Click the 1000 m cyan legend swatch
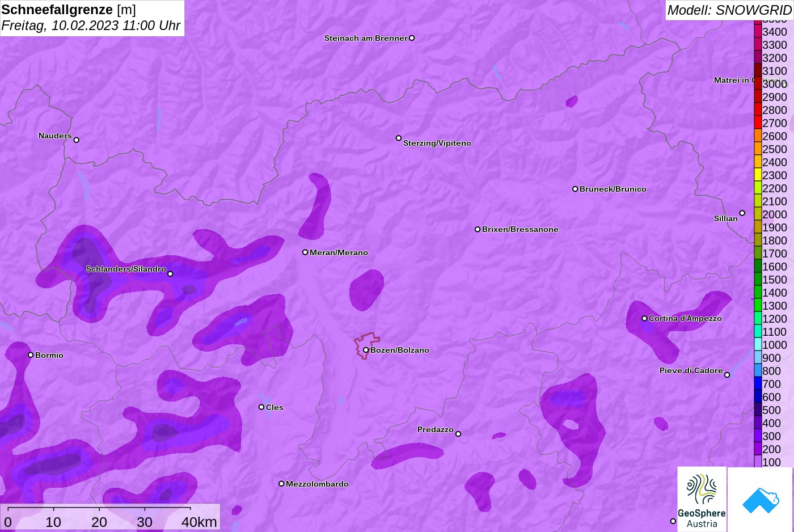 [758, 344]
